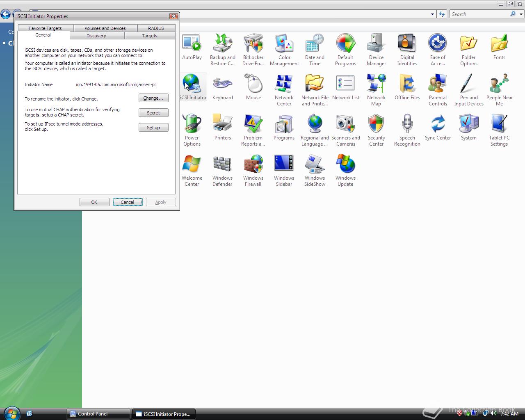This screenshot has width=525, height=420.
Task: Open Digital Identities icon
Action: coord(407,50)
